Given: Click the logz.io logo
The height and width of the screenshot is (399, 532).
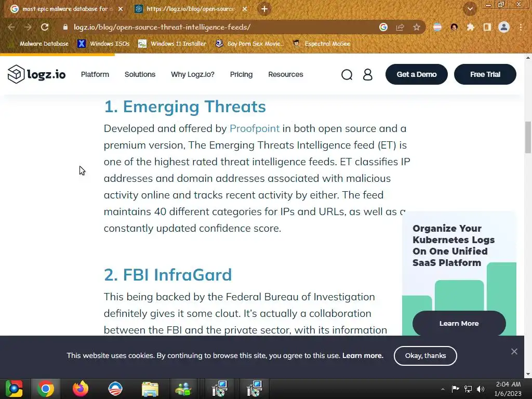Looking at the screenshot, I should pos(37,74).
